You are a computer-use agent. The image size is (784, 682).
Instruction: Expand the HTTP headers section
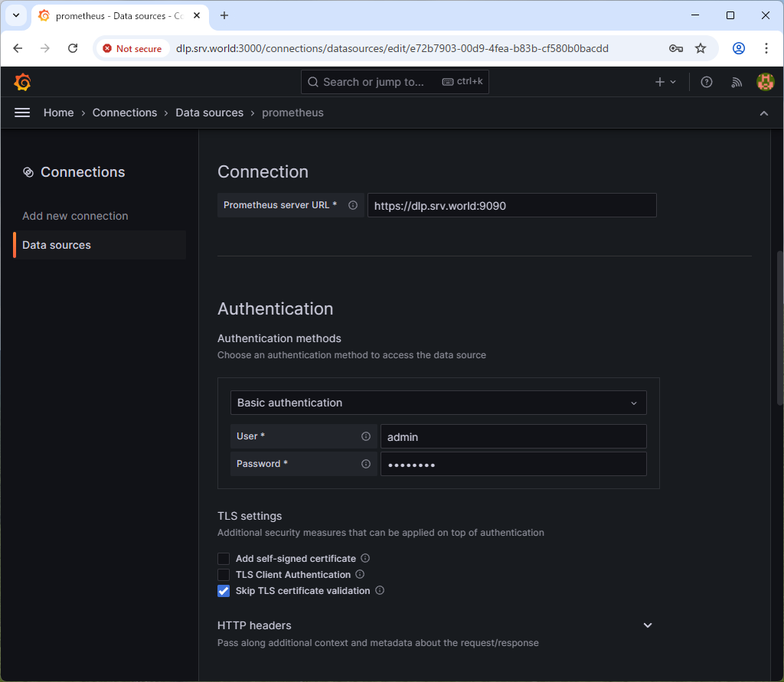[648, 625]
